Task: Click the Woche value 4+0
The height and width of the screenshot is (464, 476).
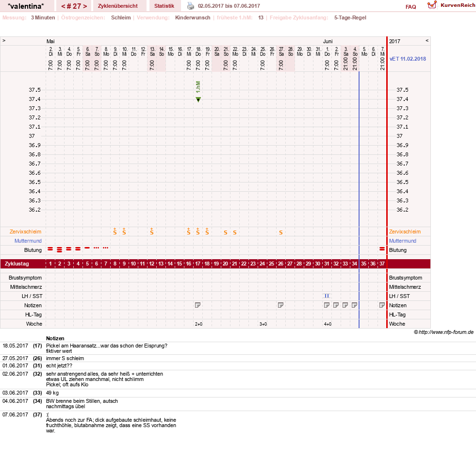Action: 328,324
